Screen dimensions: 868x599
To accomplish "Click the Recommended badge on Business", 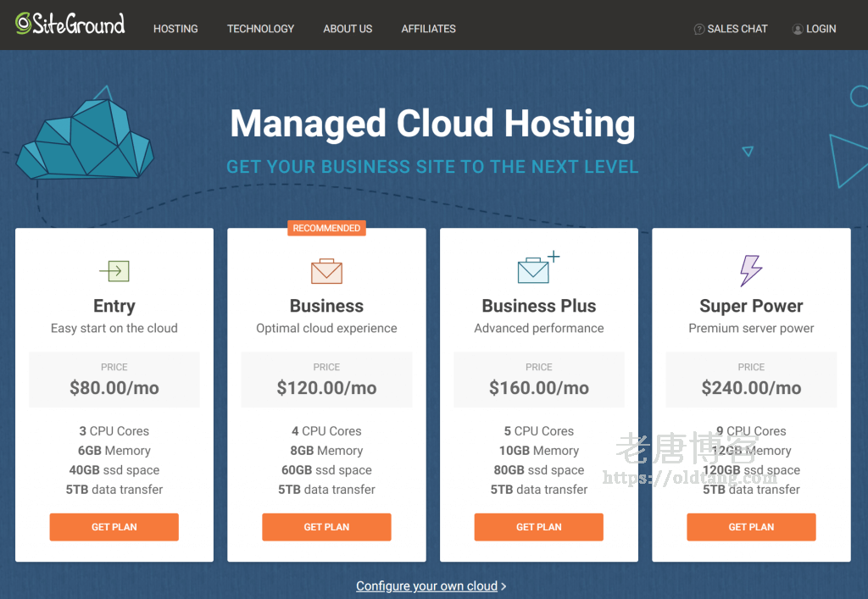I will pos(326,228).
